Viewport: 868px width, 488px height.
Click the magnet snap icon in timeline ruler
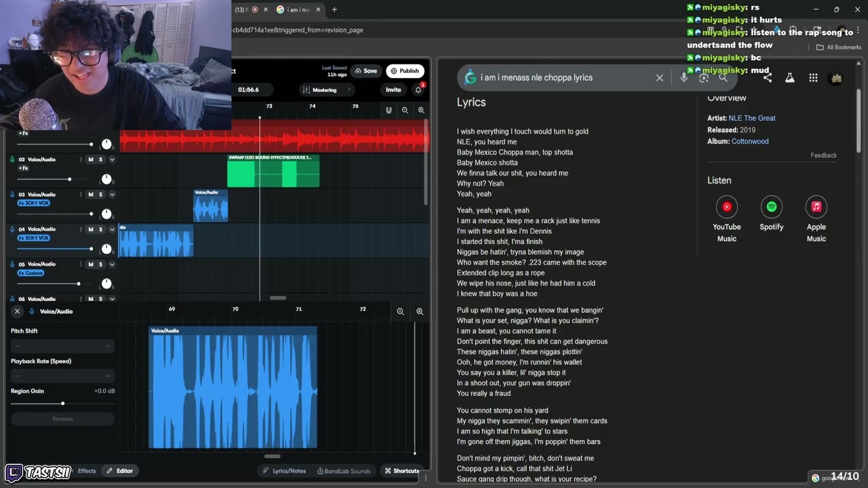click(x=389, y=110)
